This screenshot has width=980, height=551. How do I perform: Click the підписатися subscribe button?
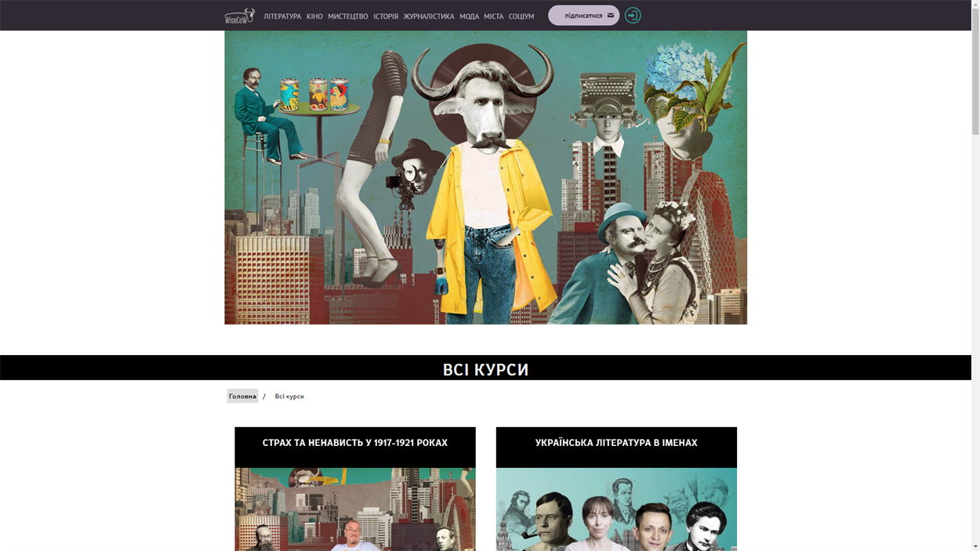(584, 16)
